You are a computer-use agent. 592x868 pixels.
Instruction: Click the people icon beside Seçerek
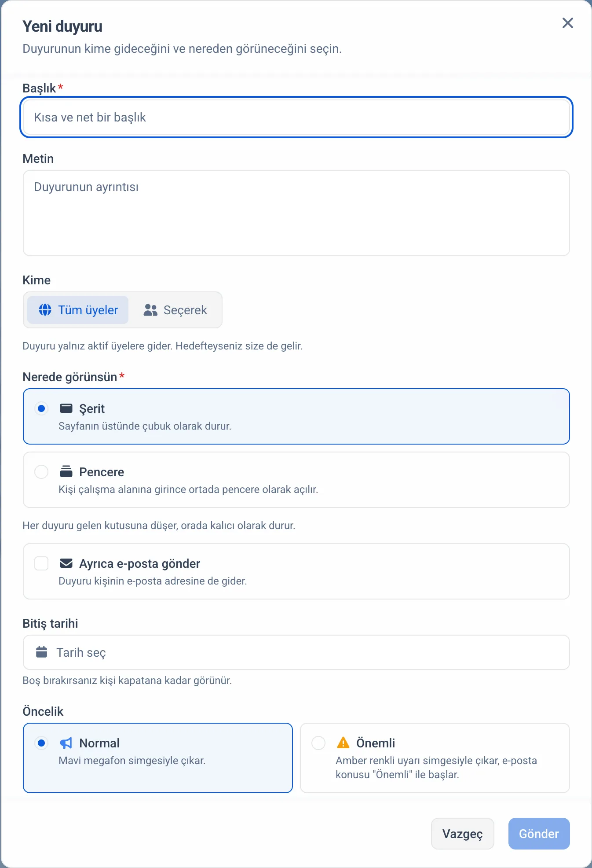point(150,310)
